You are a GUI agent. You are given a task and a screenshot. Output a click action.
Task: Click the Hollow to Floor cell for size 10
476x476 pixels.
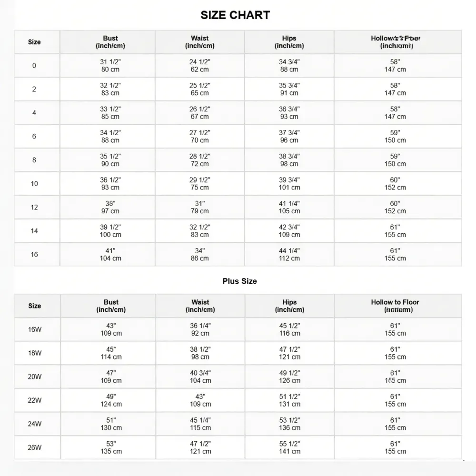click(395, 184)
